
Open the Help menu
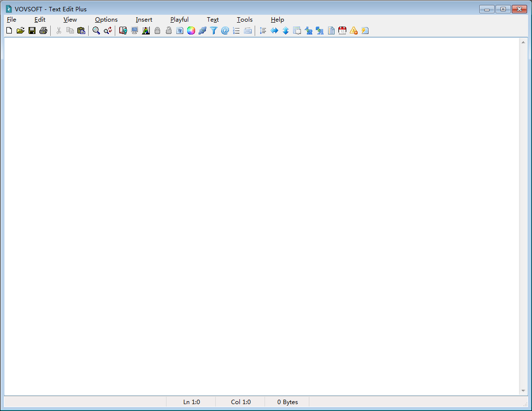277,20
